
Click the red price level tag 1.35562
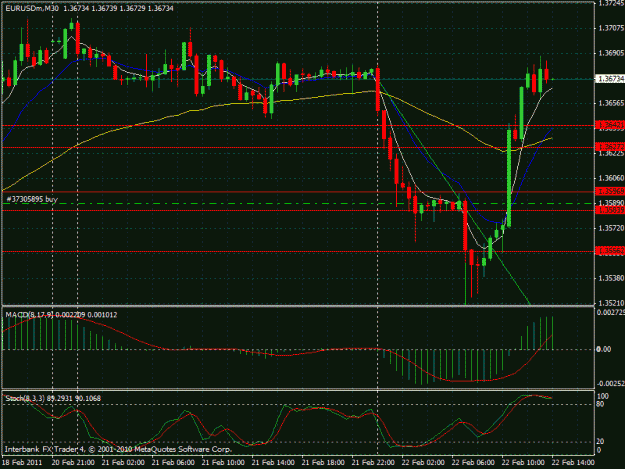tap(610, 251)
